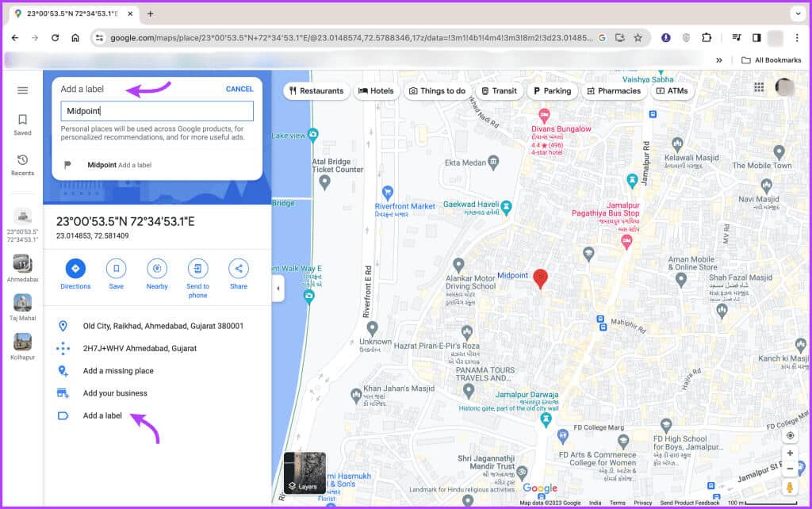Cancel adding a label

[239, 89]
